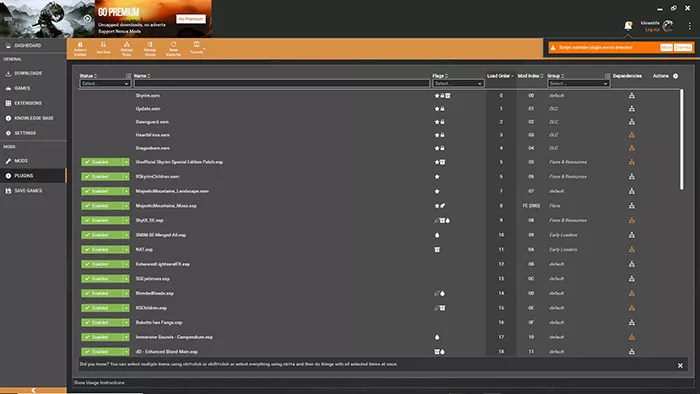Open the Status filter Select dropdown
700x394 pixels.
tap(105, 83)
